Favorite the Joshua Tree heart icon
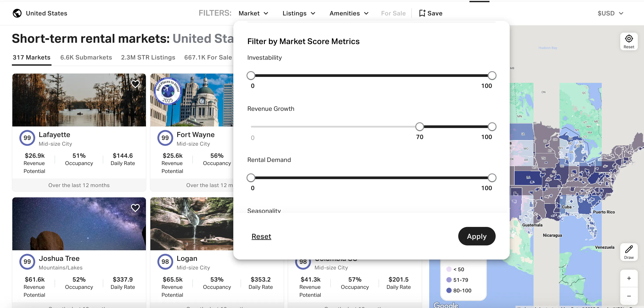This screenshot has width=644, height=308. coord(135,208)
